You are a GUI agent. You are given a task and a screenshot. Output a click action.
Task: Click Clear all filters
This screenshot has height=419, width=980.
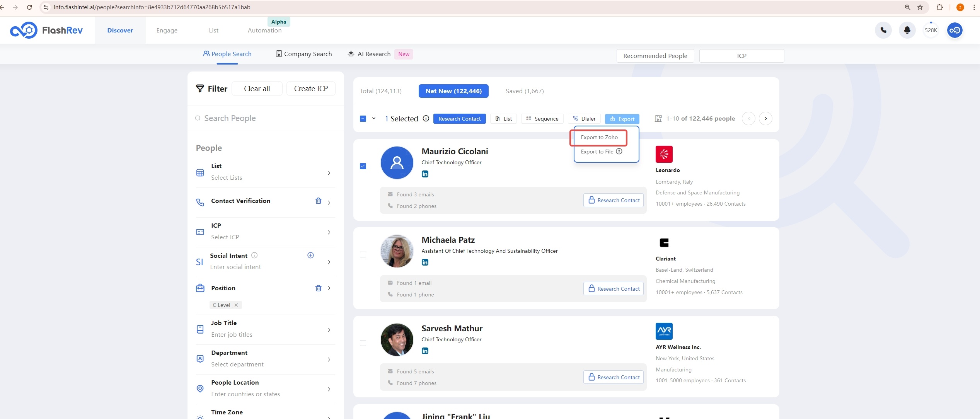click(257, 89)
